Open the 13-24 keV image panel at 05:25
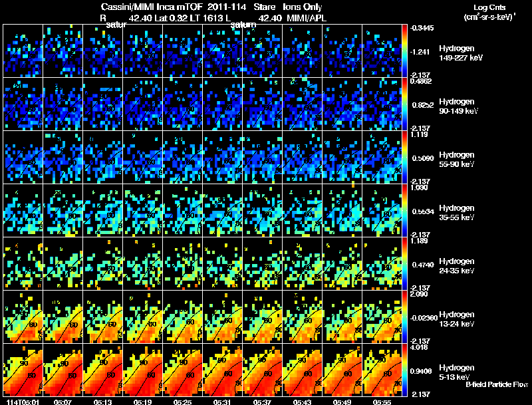 [182, 317]
